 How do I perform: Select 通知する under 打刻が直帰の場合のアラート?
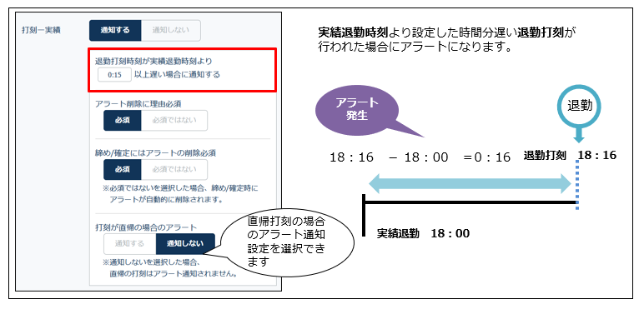(x=130, y=244)
